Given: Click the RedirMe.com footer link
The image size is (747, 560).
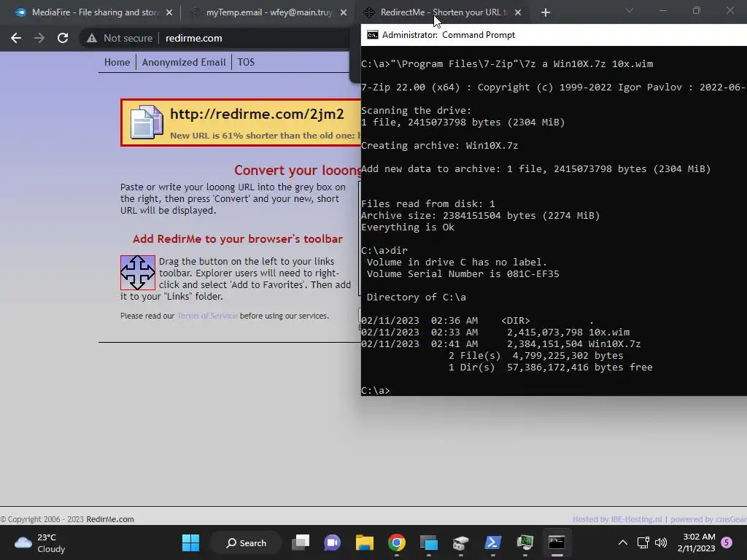Looking at the screenshot, I should pos(110,519).
